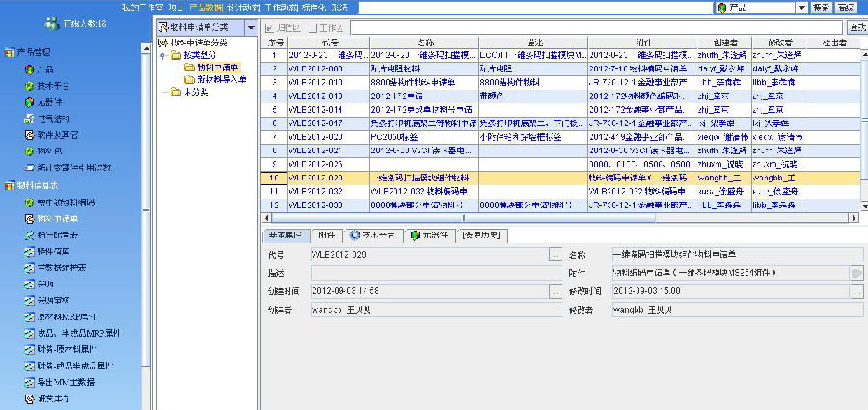Select the row WLE2012-032
Viewport: 868px width, 410px height.
(560, 191)
